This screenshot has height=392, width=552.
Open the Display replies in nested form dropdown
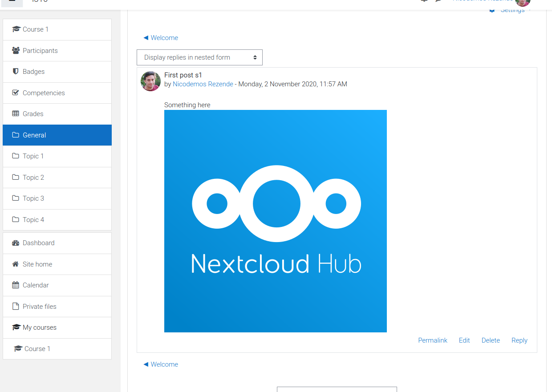tap(199, 57)
